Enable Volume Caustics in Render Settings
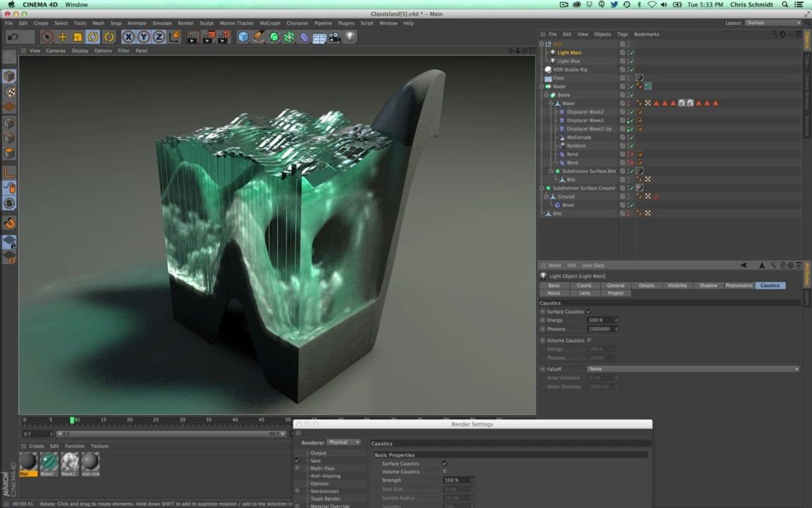Image resolution: width=812 pixels, height=508 pixels. pyautogui.click(x=445, y=471)
